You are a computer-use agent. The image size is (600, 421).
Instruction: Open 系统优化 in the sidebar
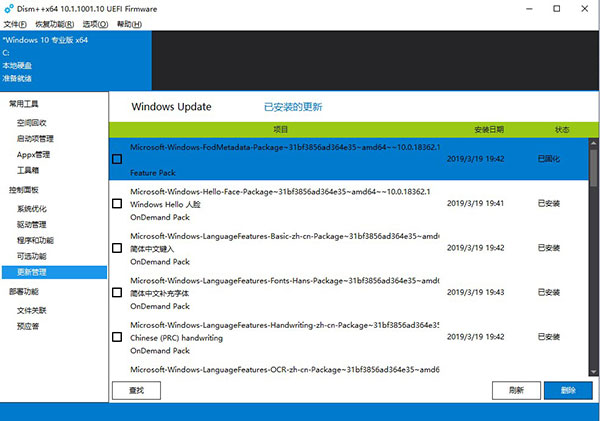click(x=31, y=209)
